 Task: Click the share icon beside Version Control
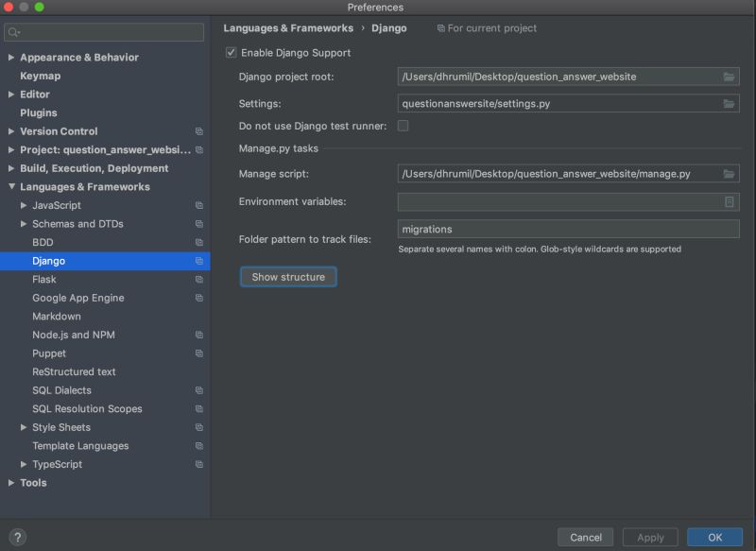(x=198, y=131)
